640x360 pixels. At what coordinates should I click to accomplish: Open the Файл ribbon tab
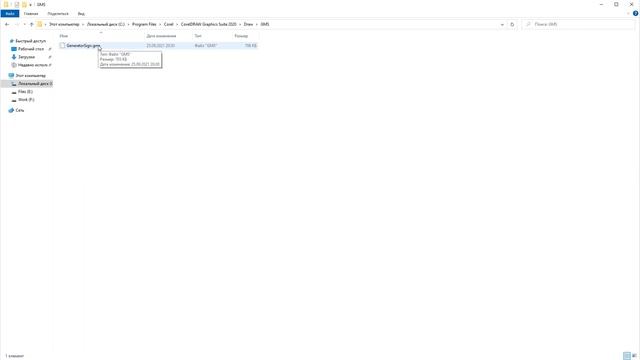coord(10,13)
